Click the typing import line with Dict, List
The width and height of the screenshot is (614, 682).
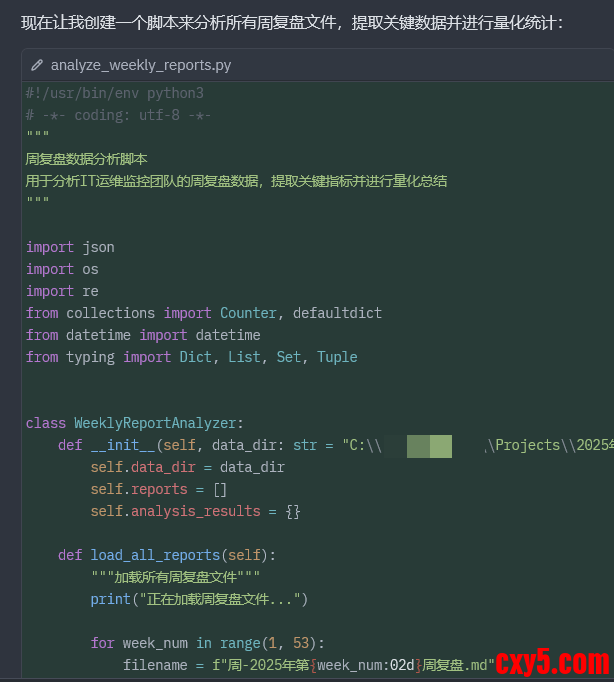[x=191, y=357]
